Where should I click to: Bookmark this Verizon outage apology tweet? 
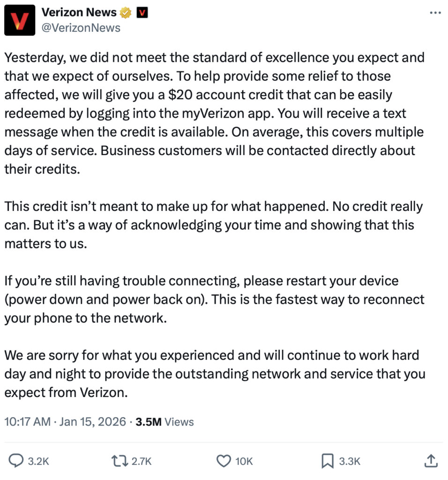(328, 461)
